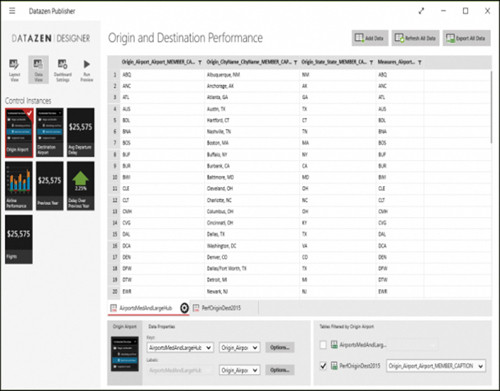Click the Add Data button
Screen dimensions: 500x391
(370, 38)
